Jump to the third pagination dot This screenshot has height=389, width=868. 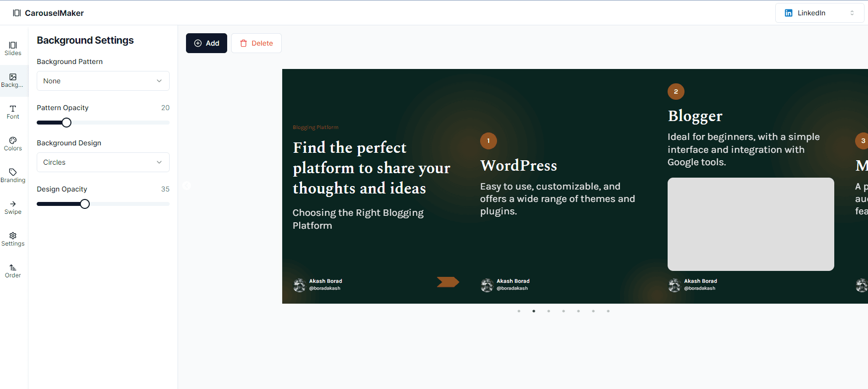point(549,311)
